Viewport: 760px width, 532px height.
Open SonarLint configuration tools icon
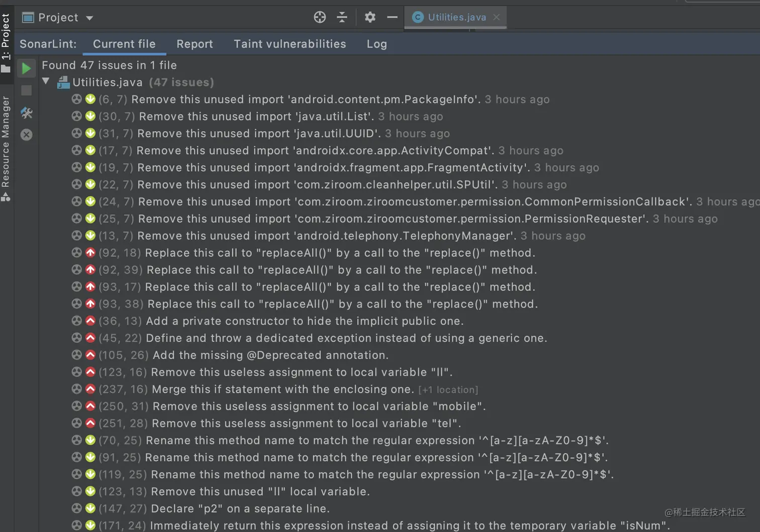pos(26,113)
